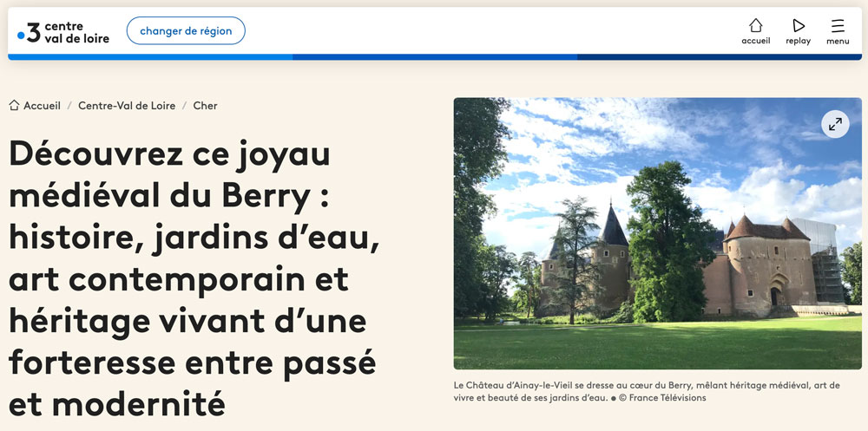Click the dark navy segment of the header bar

pyautogui.click(x=719, y=57)
